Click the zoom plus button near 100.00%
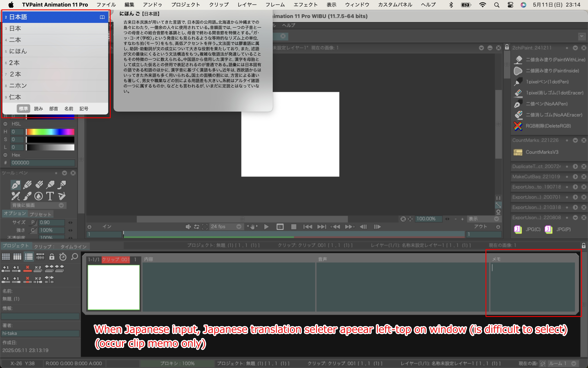The width and height of the screenshot is (588, 368). 462,219
